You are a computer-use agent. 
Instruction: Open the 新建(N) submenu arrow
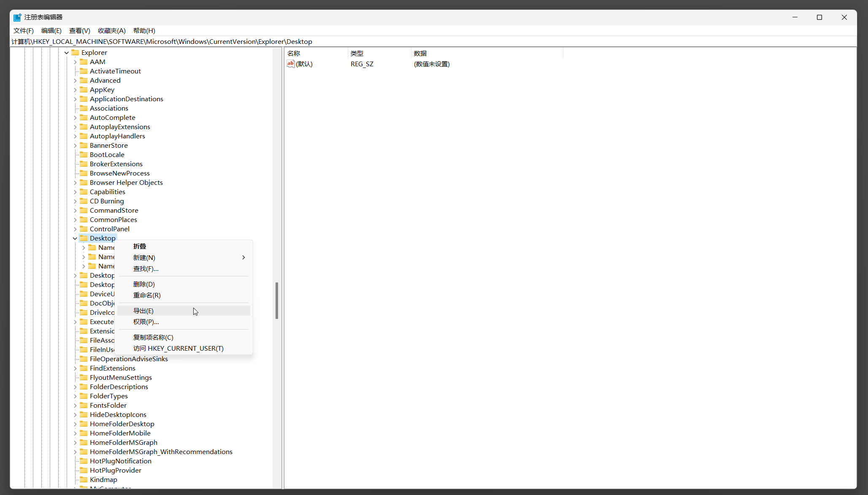(x=243, y=257)
